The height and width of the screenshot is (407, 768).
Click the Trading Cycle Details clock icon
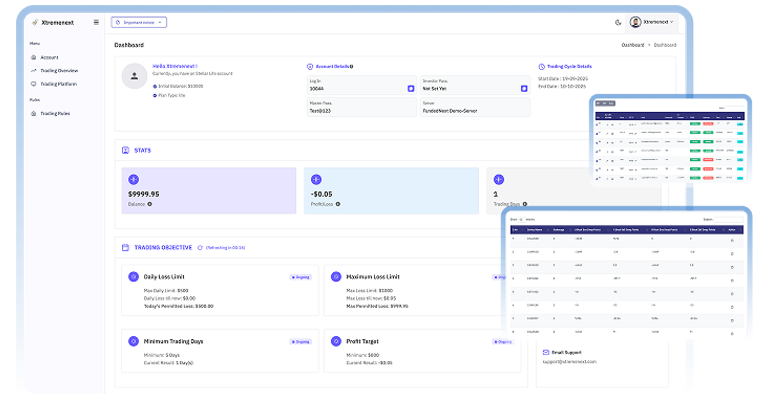[541, 67]
